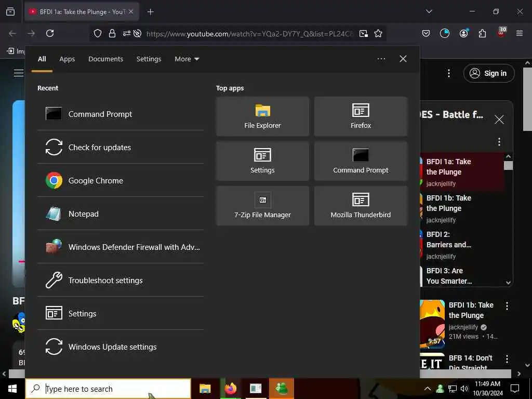
Task: List all Firefox tabs dropdown
Action: pyautogui.click(x=429, y=11)
